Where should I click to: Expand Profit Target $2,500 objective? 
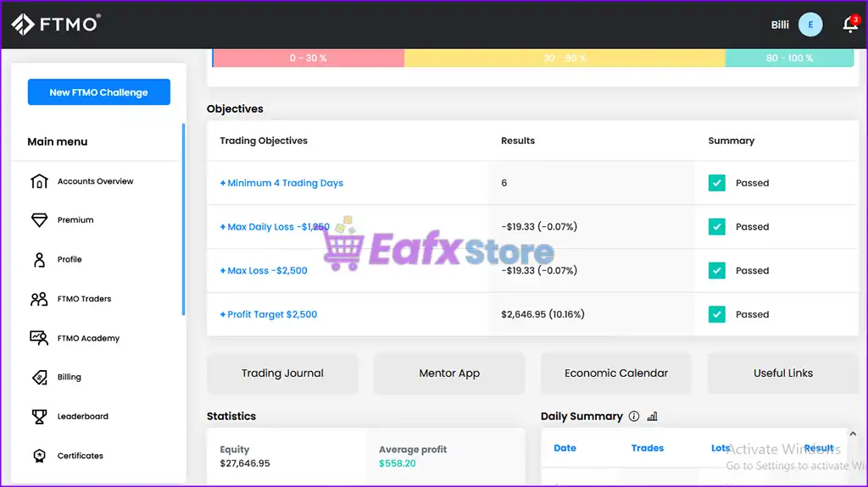[x=269, y=313]
